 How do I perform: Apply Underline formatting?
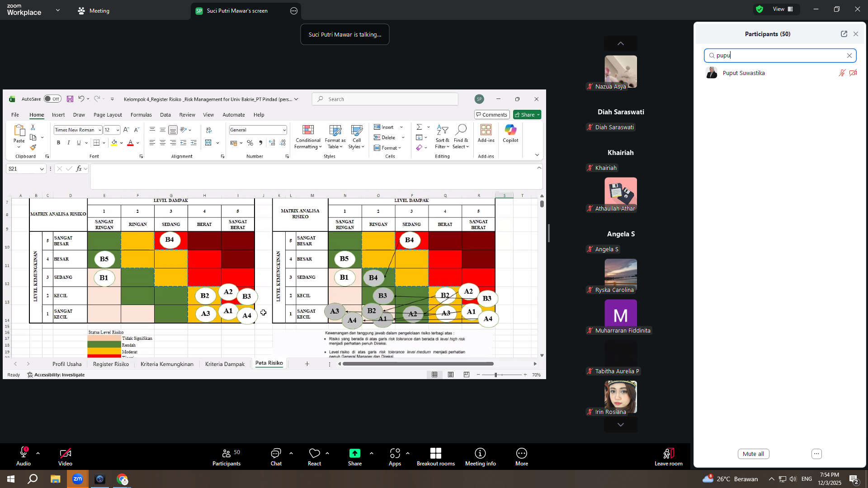click(x=79, y=143)
